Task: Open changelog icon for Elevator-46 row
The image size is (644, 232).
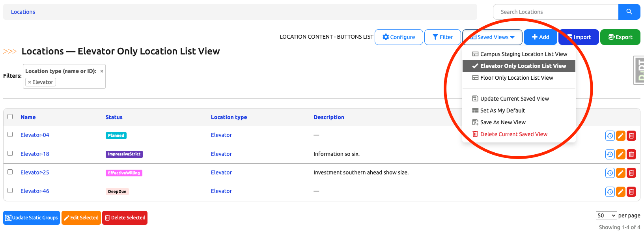Action: tap(610, 192)
